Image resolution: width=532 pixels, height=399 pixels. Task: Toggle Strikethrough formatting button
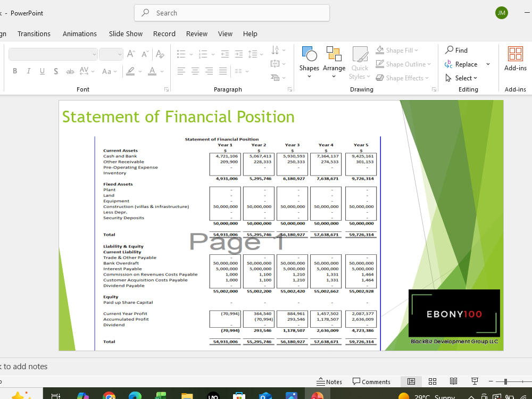70,71
